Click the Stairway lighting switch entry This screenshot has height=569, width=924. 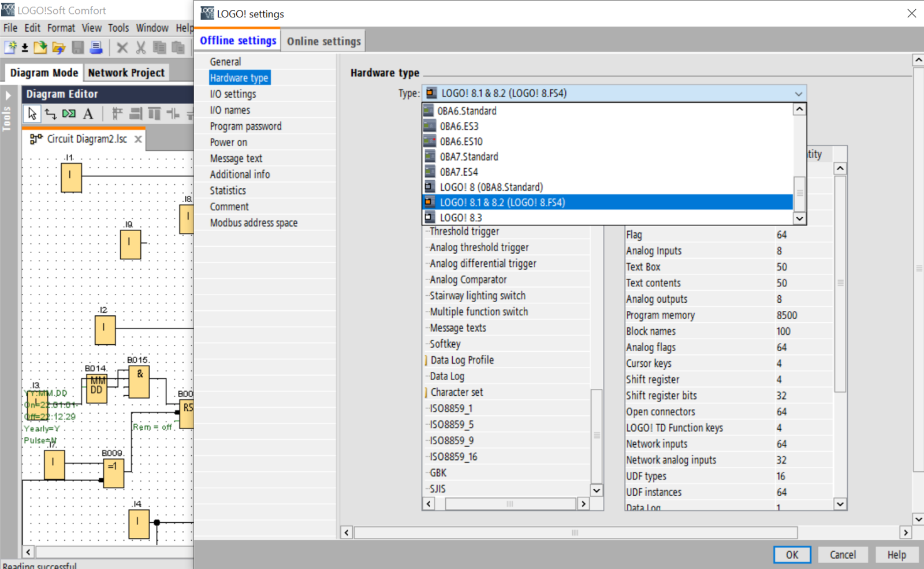pos(478,296)
